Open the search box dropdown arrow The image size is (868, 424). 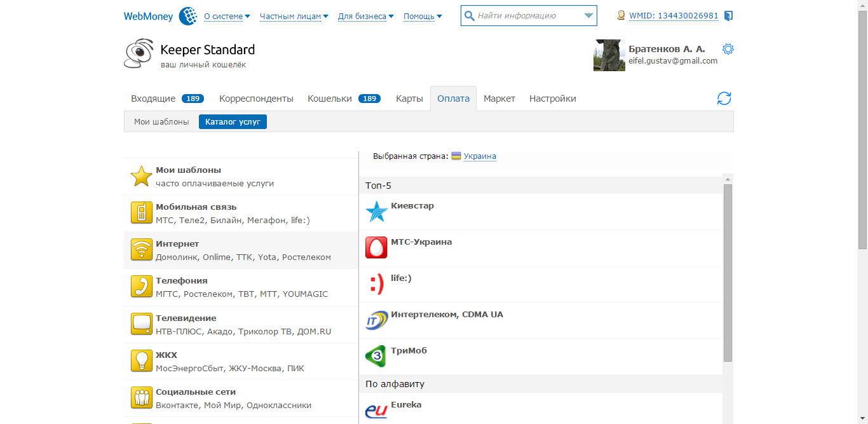point(588,16)
